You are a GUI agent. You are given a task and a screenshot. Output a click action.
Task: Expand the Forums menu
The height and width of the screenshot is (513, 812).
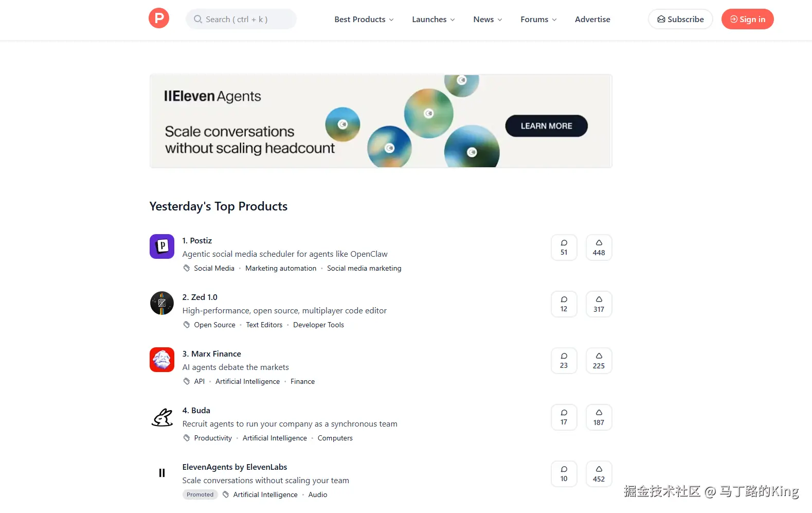pos(538,19)
